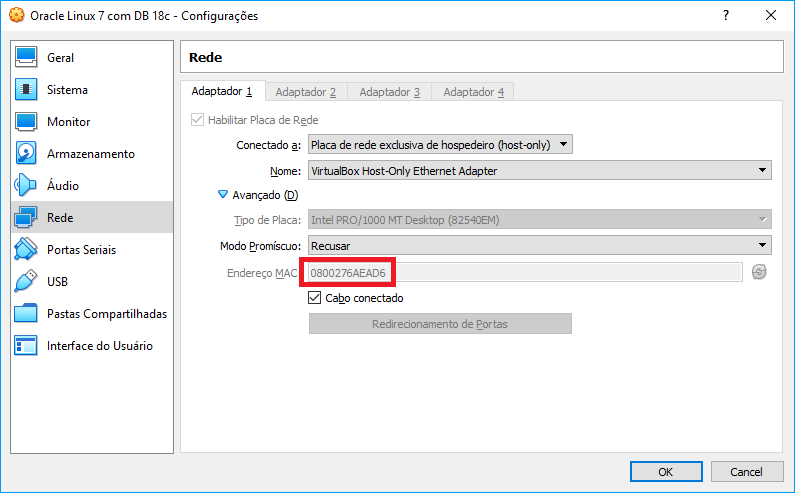Screen dimensions: 795x493
Task: Click the MAC address regenerate icon
Action: click(x=759, y=272)
